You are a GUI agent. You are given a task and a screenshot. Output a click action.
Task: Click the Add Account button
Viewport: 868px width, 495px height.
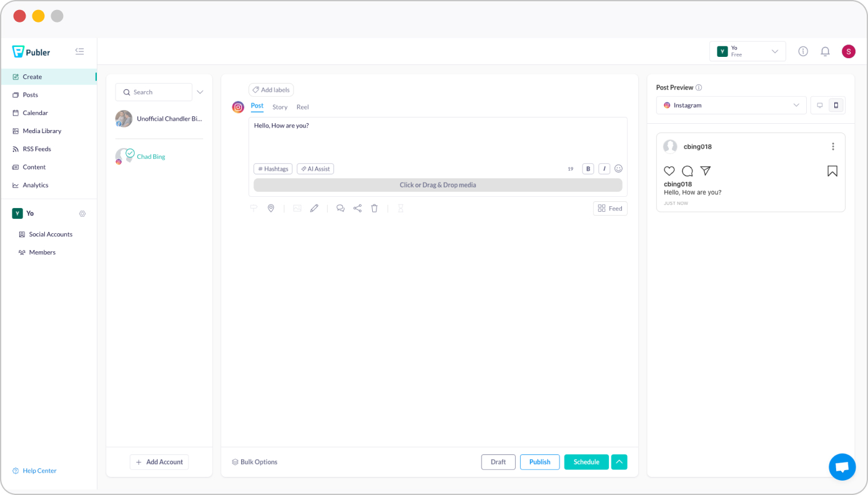[x=159, y=462]
